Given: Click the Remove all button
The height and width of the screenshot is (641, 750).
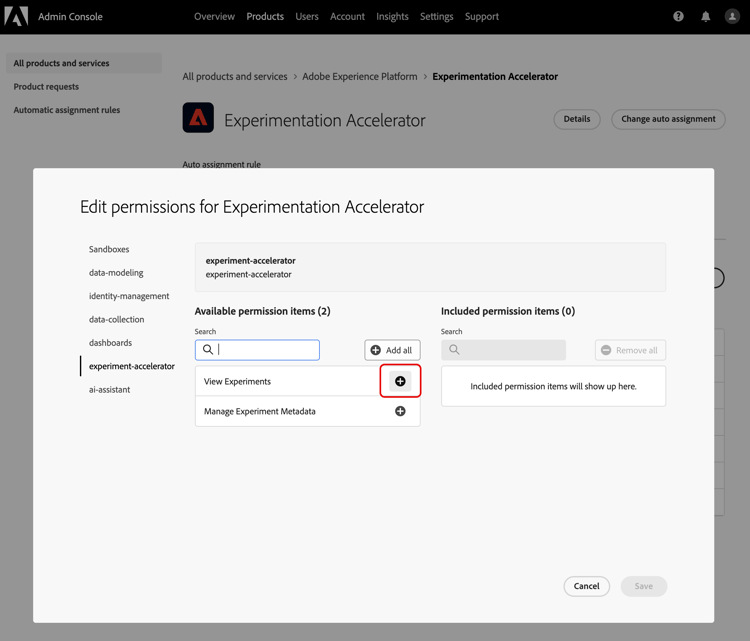Looking at the screenshot, I should pyautogui.click(x=630, y=350).
